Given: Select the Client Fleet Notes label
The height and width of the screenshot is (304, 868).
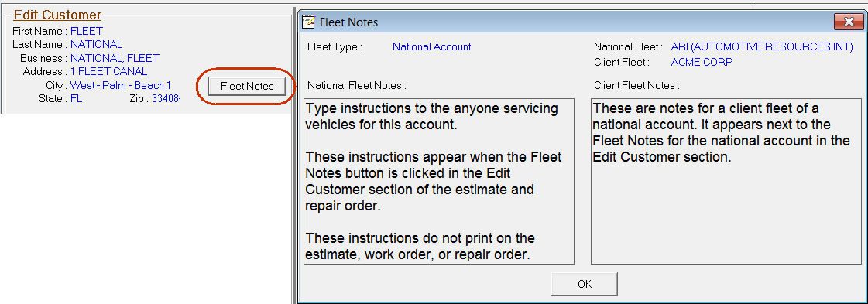Looking at the screenshot, I should click(636, 86).
